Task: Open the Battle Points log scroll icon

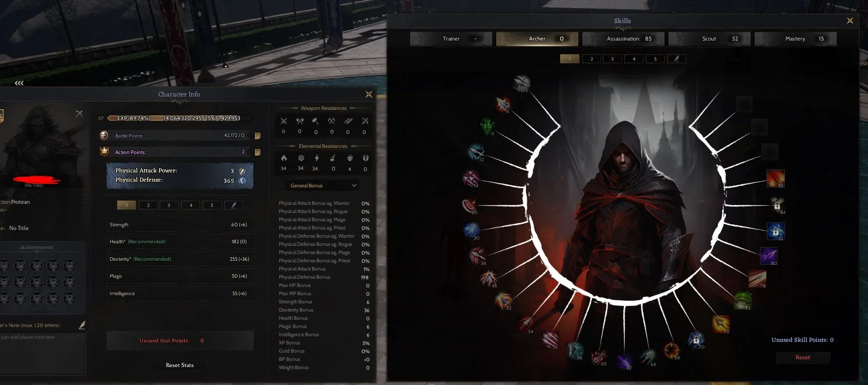Action: 257,136
